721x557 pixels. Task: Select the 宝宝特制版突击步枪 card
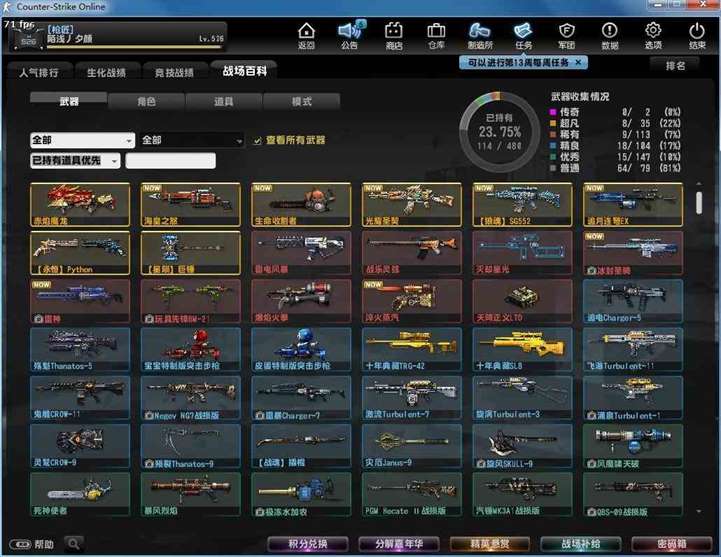(x=190, y=350)
